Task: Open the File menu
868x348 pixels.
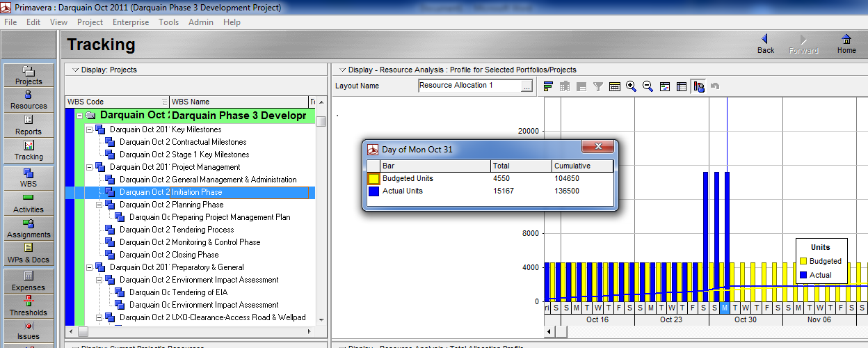Action: pos(10,22)
